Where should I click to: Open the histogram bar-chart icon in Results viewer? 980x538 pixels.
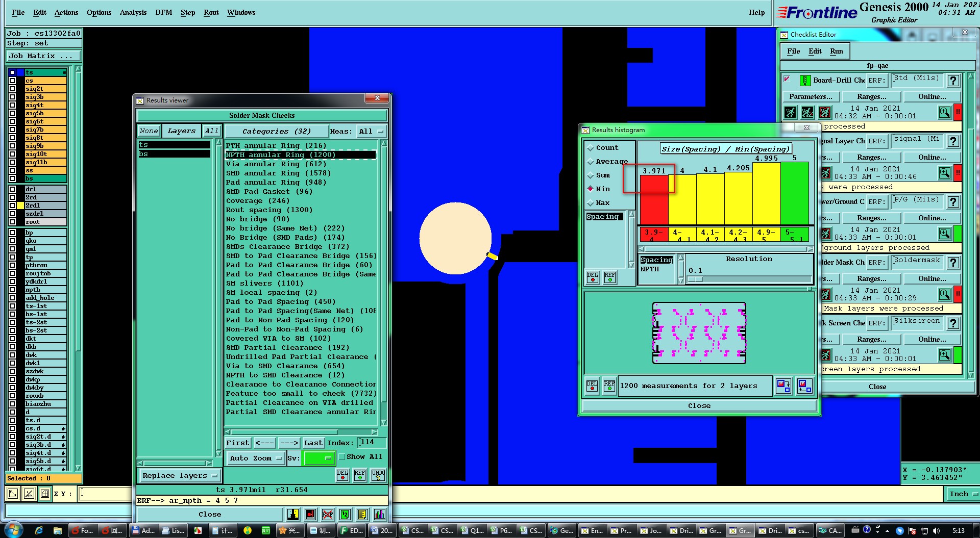click(380, 514)
